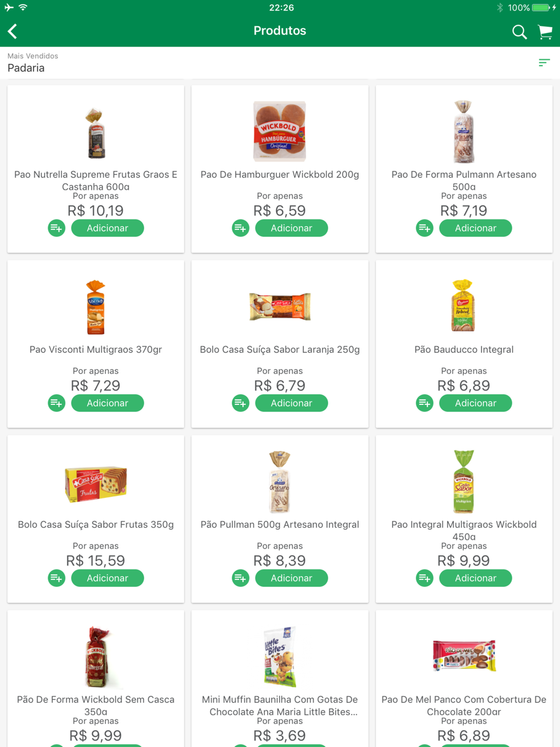Open the shopping cart icon
The height and width of the screenshot is (747, 560).
(545, 32)
